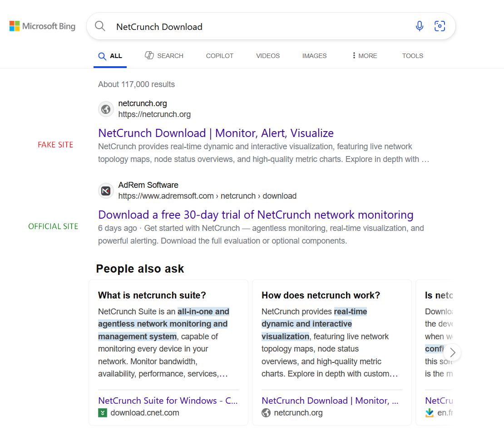Open 'Download a free 30-day trial of NetCrunch' result
504x430 pixels.
click(x=256, y=215)
